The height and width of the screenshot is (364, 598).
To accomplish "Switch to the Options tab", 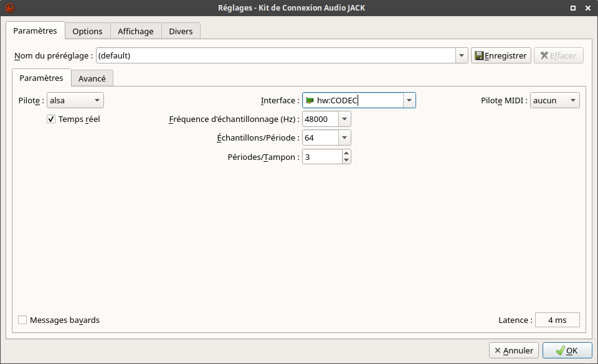I will [x=87, y=31].
